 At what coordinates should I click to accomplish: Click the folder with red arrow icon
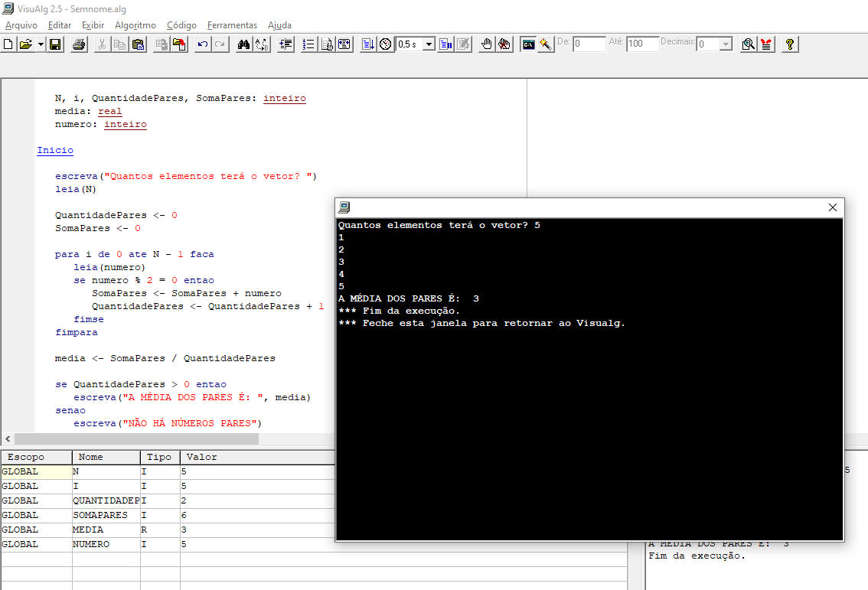[179, 44]
